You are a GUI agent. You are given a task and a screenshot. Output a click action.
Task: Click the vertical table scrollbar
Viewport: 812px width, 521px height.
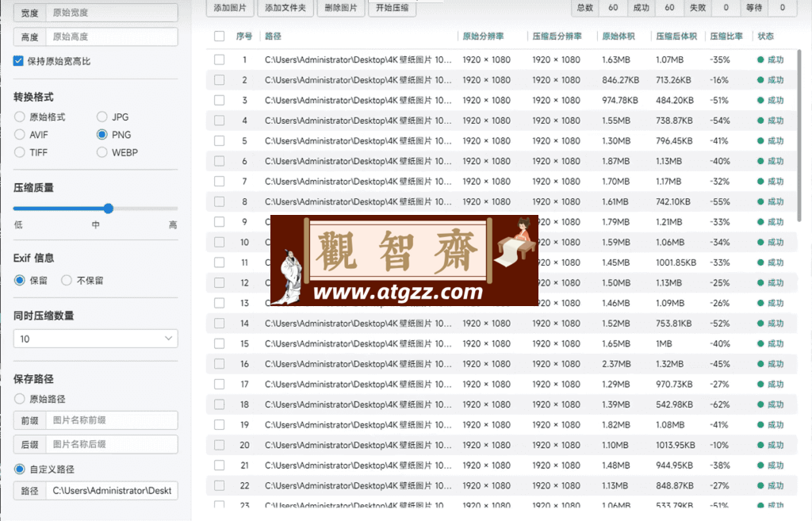click(799, 136)
